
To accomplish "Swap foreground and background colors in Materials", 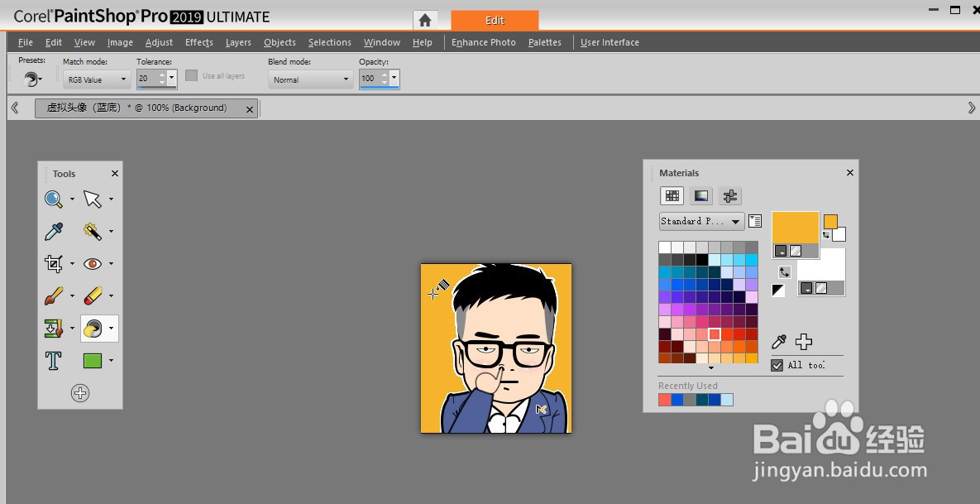I will (784, 271).
